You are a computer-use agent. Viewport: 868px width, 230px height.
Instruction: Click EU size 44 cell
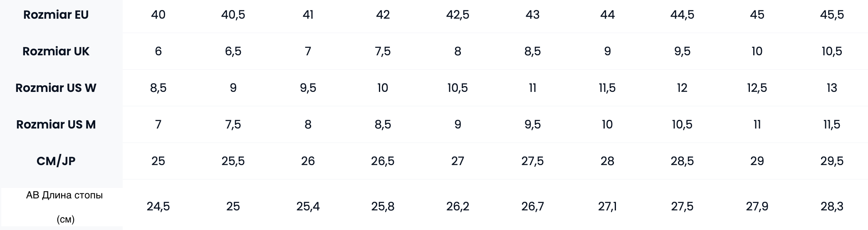tap(607, 15)
